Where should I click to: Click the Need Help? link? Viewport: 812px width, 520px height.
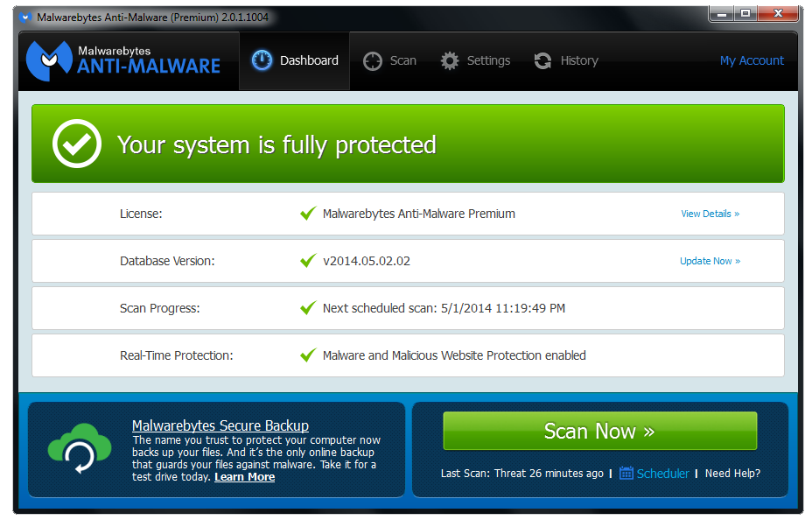pos(732,474)
